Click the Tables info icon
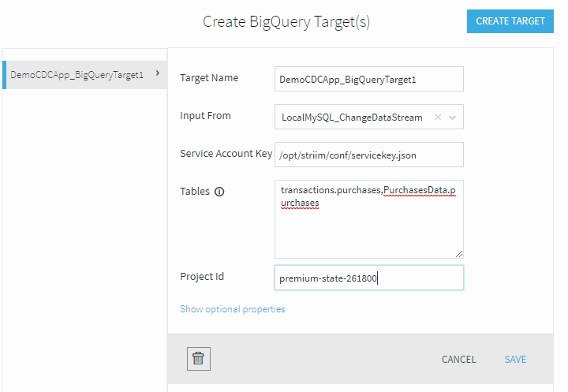This screenshot has width=568, height=392. 219,192
